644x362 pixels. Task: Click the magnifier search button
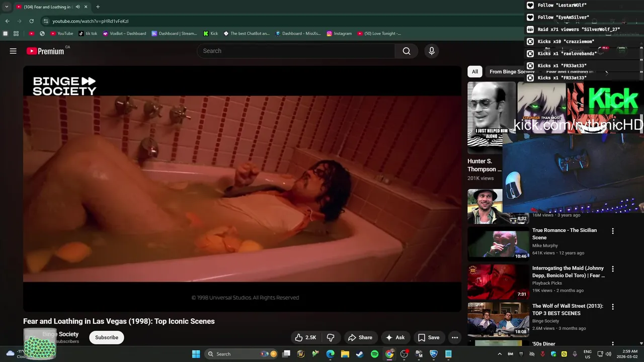coord(407,51)
